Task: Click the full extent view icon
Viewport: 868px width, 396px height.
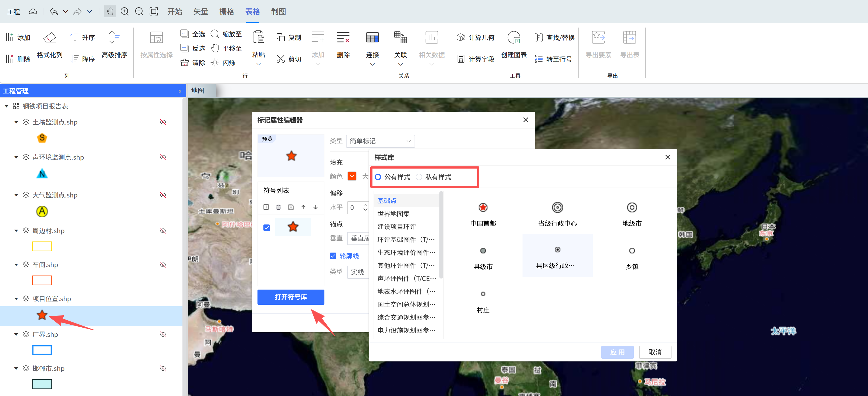Action: pos(154,11)
